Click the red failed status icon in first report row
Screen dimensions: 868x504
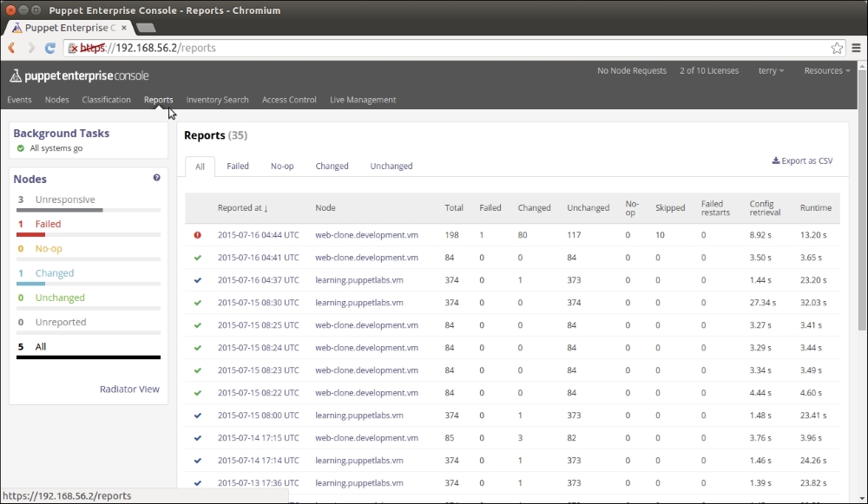pos(198,233)
